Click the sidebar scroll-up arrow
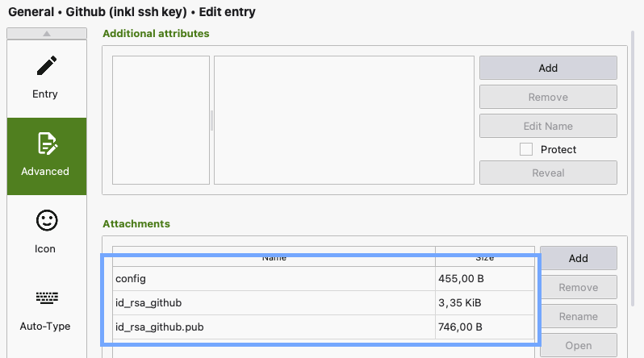Screen dimensions: 644x358 pos(47,34)
